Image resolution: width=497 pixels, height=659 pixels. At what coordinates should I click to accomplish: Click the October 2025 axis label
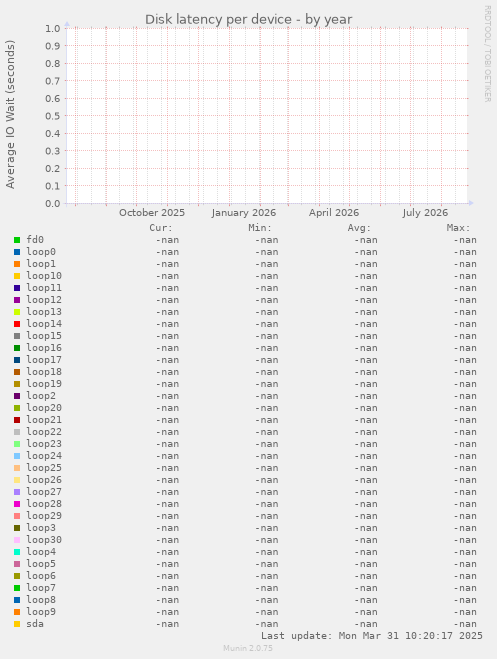pos(152,213)
